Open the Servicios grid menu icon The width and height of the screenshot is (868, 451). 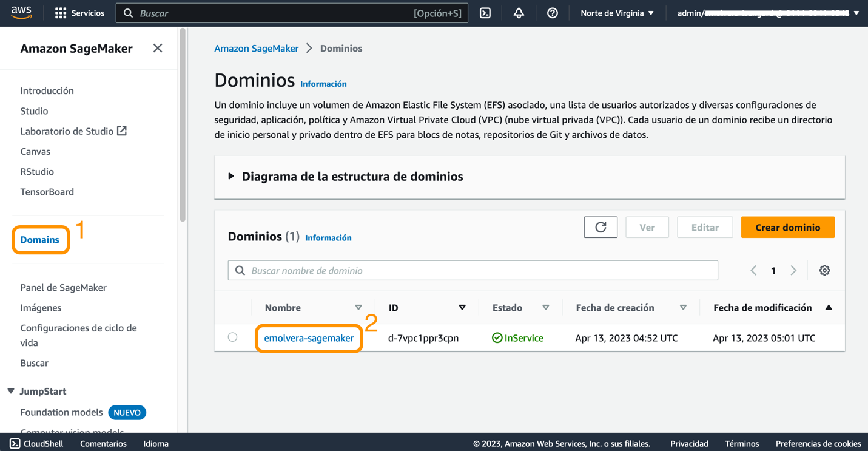click(61, 13)
